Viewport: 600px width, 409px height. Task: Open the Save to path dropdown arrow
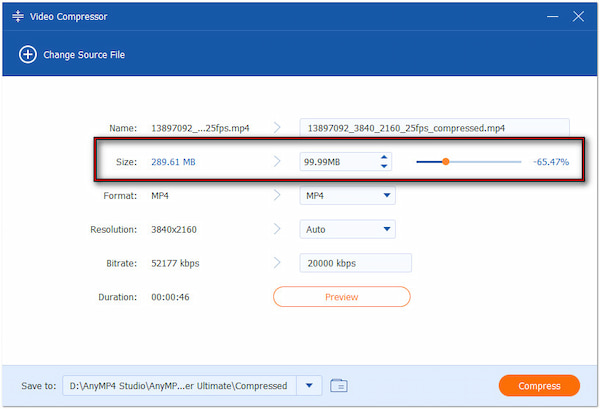click(310, 385)
